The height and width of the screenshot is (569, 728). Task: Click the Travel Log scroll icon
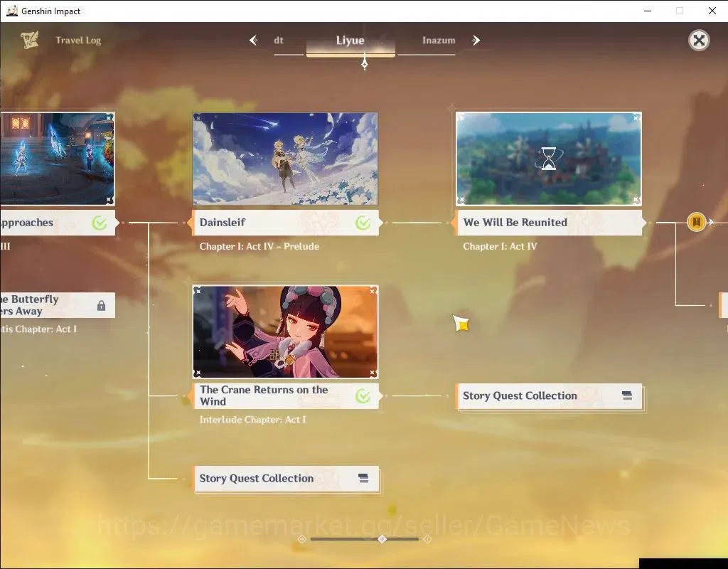(30, 40)
